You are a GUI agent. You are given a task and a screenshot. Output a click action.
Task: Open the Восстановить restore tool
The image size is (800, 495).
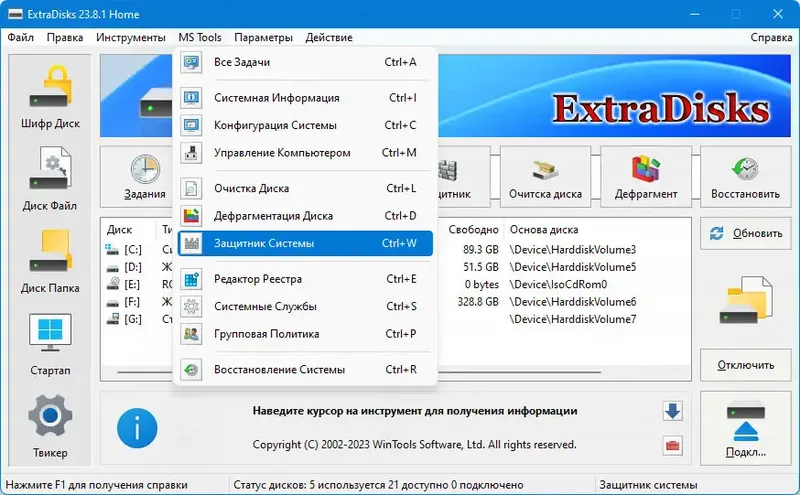click(745, 177)
